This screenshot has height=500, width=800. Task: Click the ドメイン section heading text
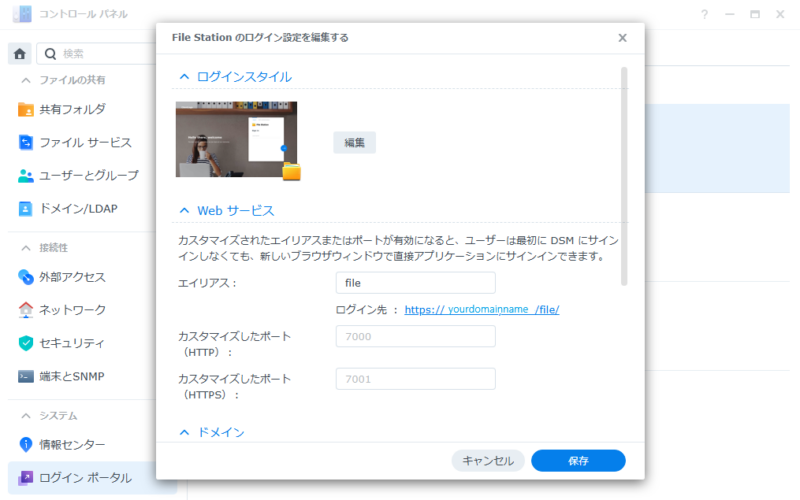pyautogui.click(x=221, y=433)
